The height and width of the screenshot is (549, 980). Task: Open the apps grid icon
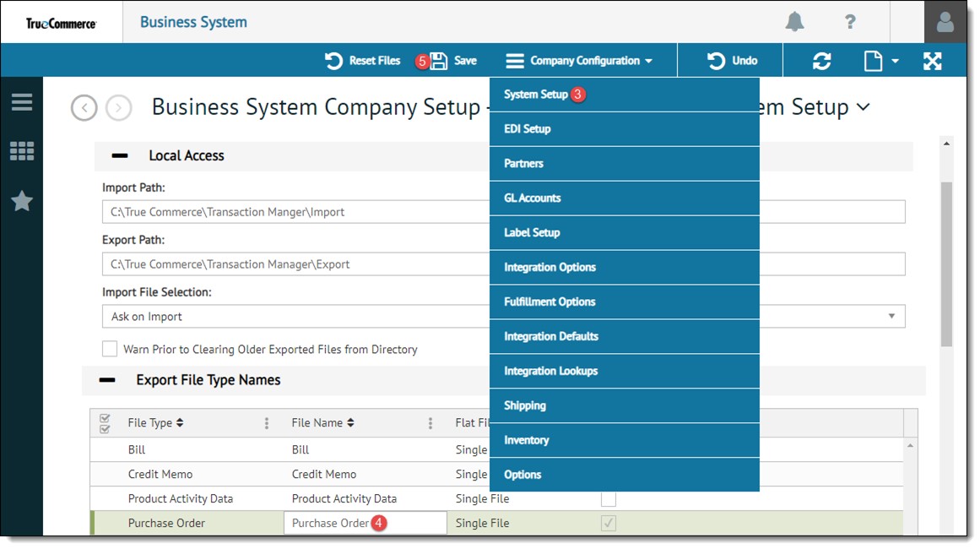click(x=22, y=150)
